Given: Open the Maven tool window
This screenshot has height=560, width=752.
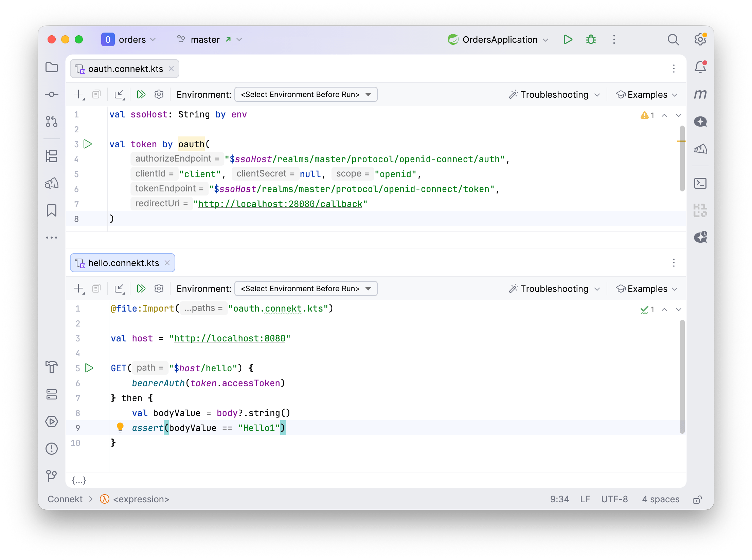Looking at the screenshot, I should click(700, 94).
